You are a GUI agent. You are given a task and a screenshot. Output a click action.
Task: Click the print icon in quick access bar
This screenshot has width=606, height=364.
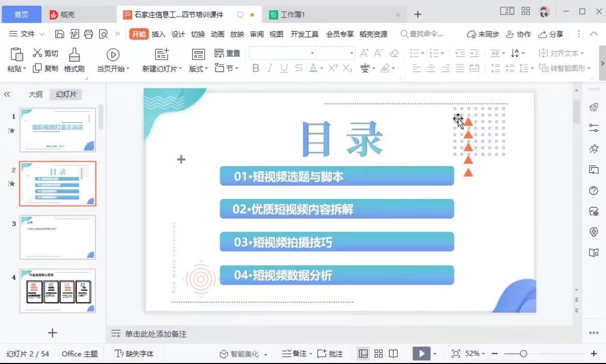click(x=89, y=34)
